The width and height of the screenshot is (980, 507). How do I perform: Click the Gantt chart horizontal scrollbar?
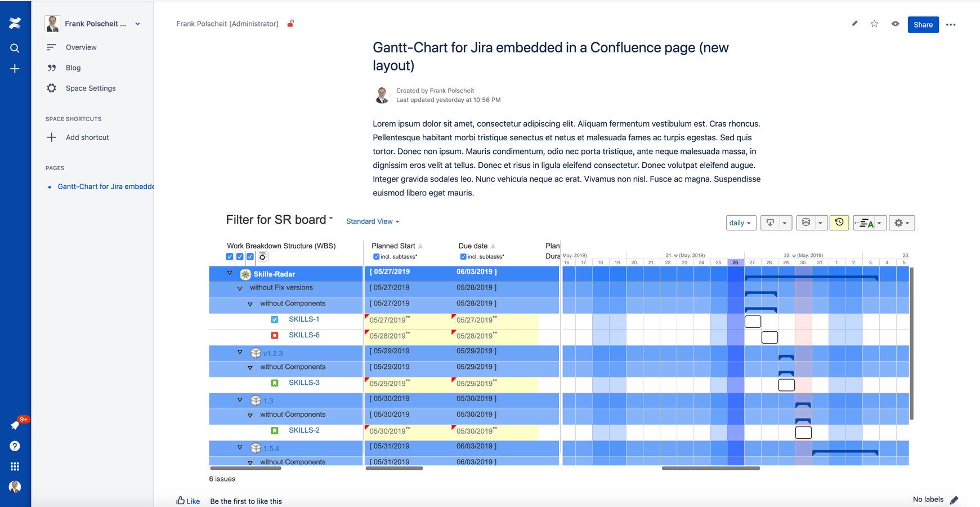(710, 468)
